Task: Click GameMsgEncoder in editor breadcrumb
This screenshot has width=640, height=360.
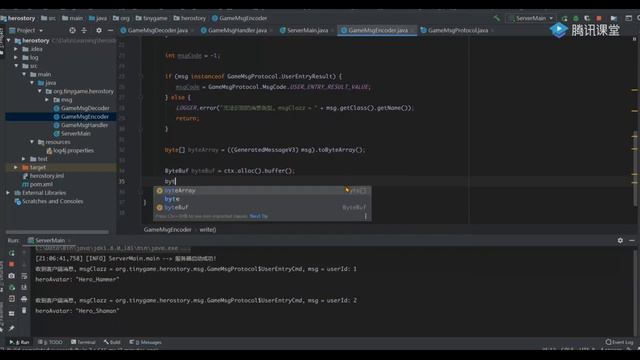Action: tap(167, 229)
